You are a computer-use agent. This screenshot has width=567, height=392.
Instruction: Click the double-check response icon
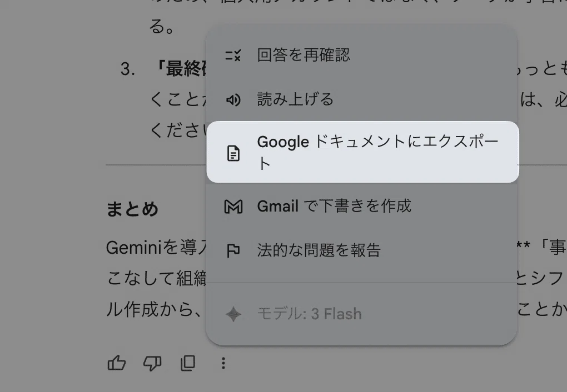click(x=233, y=56)
